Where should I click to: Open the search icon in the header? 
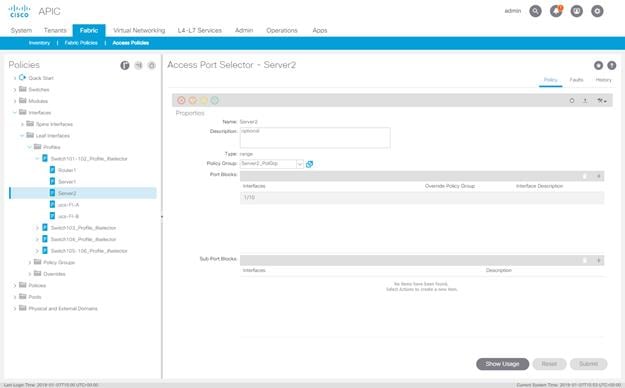tap(535, 11)
